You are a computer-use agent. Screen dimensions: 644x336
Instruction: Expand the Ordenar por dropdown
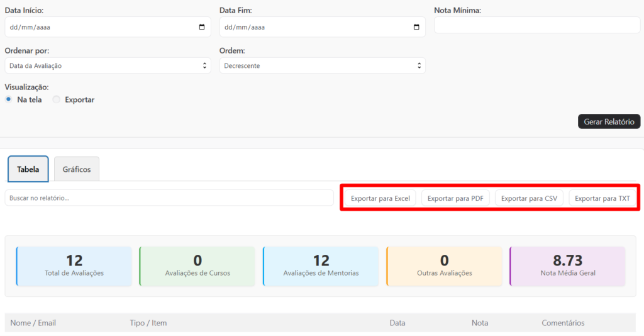108,65
